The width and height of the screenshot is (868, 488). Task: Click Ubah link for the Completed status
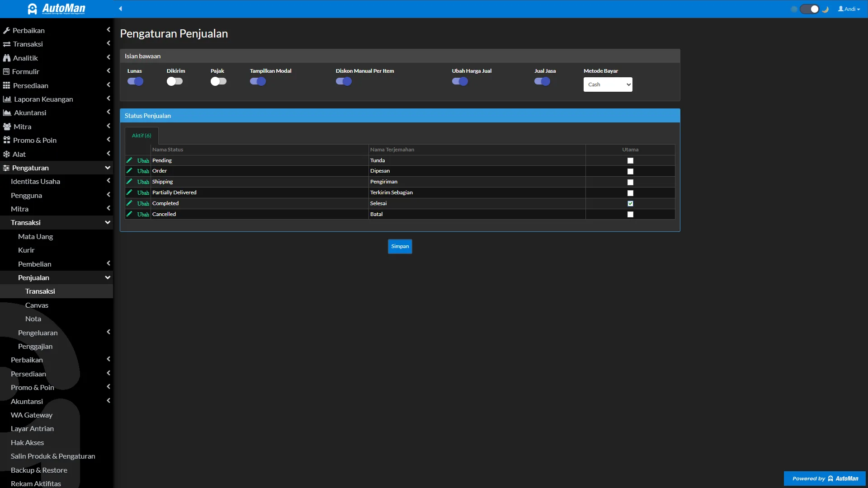coord(143,204)
